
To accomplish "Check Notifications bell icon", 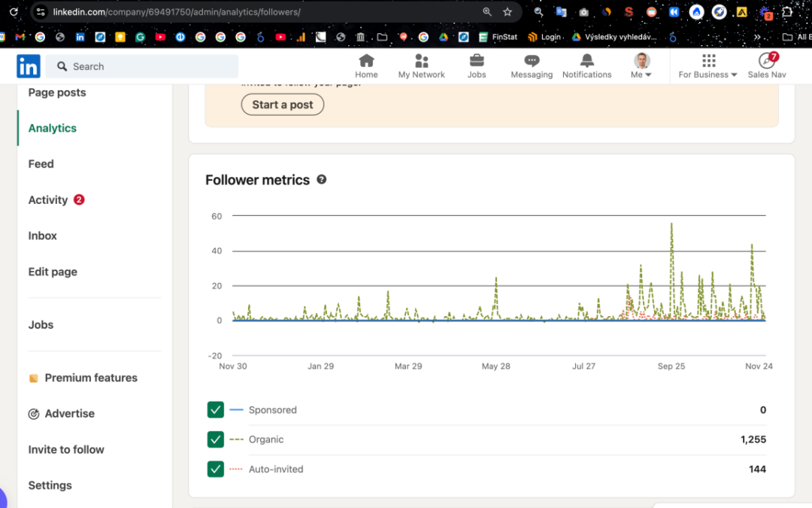I will point(586,60).
